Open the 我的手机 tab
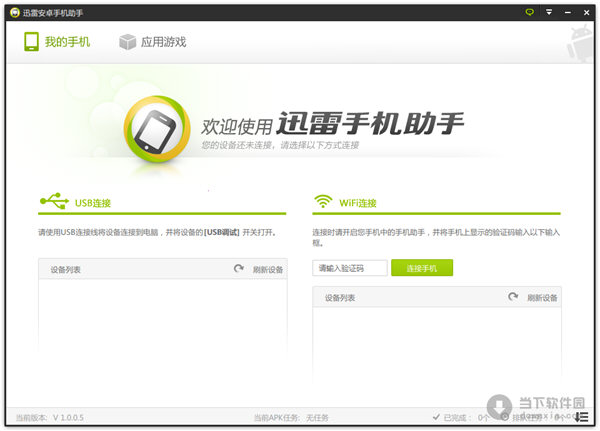Screen dimensions: 600x431 pos(57,42)
